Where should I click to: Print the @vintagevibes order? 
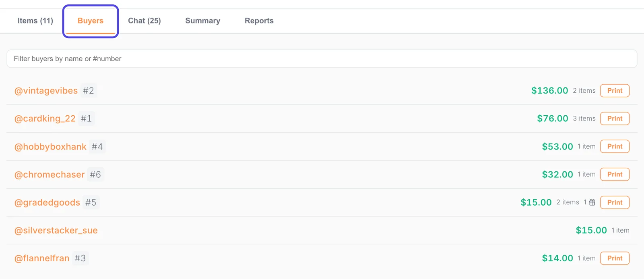pyautogui.click(x=615, y=91)
